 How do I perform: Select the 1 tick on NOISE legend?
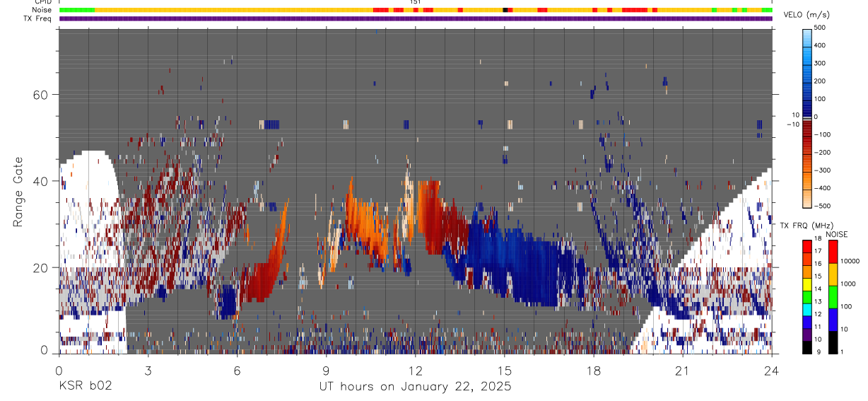click(841, 351)
